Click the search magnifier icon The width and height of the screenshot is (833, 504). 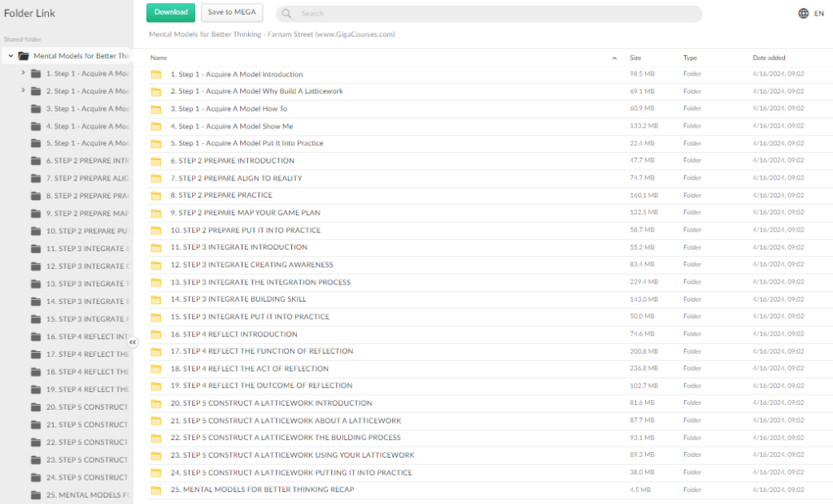point(286,14)
